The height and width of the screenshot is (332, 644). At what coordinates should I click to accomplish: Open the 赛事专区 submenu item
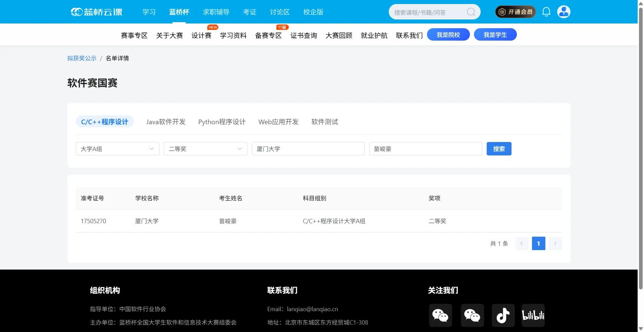click(134, 35)
